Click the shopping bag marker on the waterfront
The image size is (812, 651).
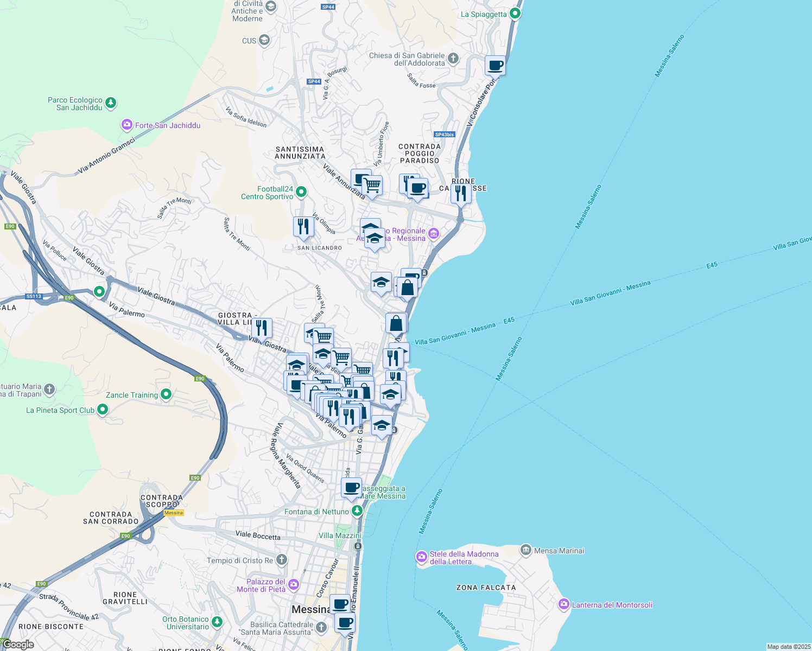(396, 322)
